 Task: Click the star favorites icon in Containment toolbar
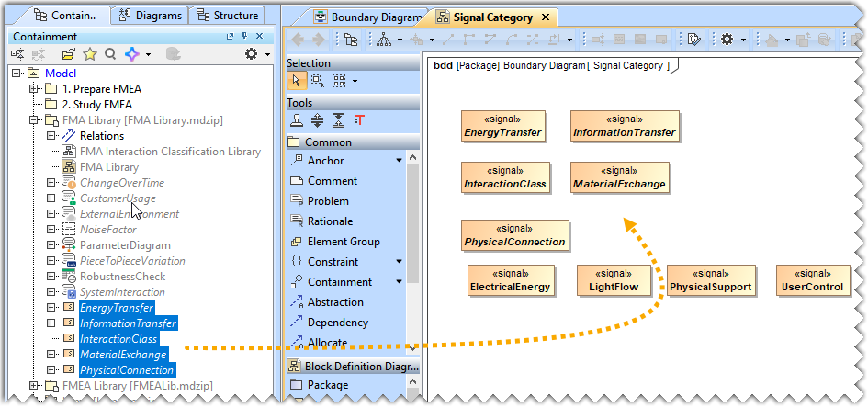[90, 54]
